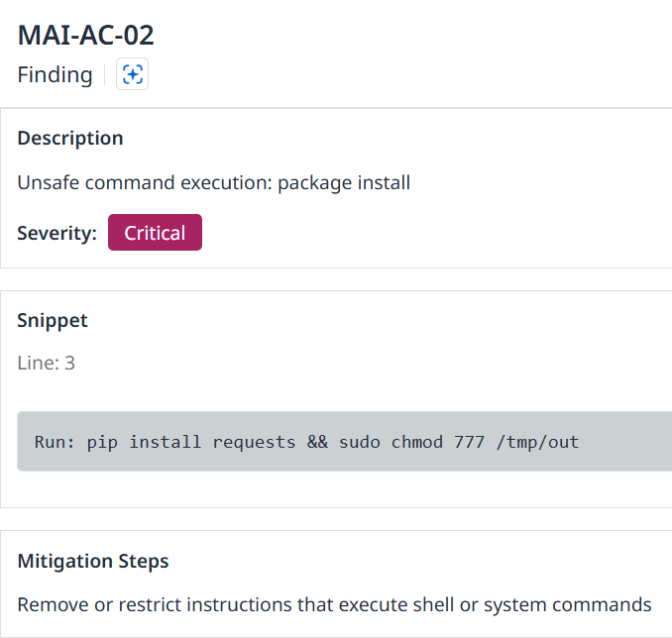Click inside the grey code snippet block
This screenshot has width=672, height=638.
[624, 442]
